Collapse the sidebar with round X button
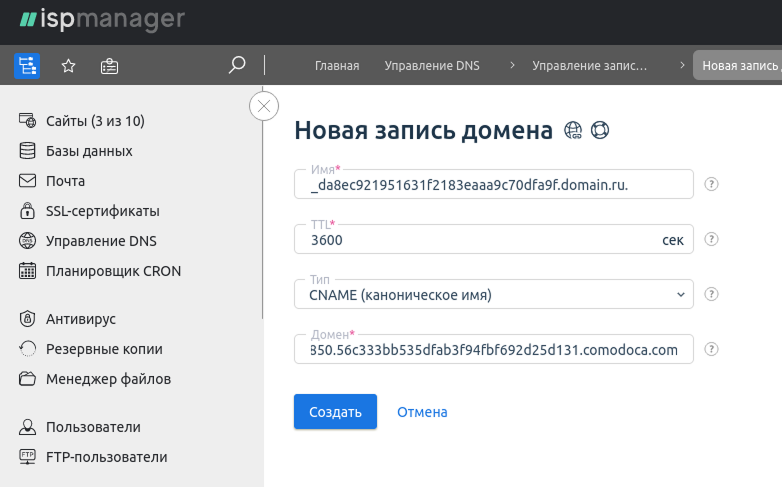 (x=264, y=106)
